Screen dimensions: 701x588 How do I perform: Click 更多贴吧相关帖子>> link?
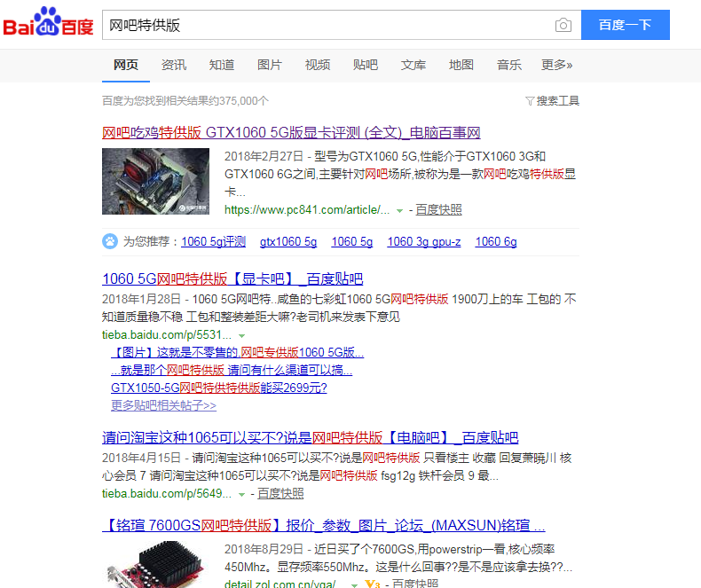click(x=163, y=405)
